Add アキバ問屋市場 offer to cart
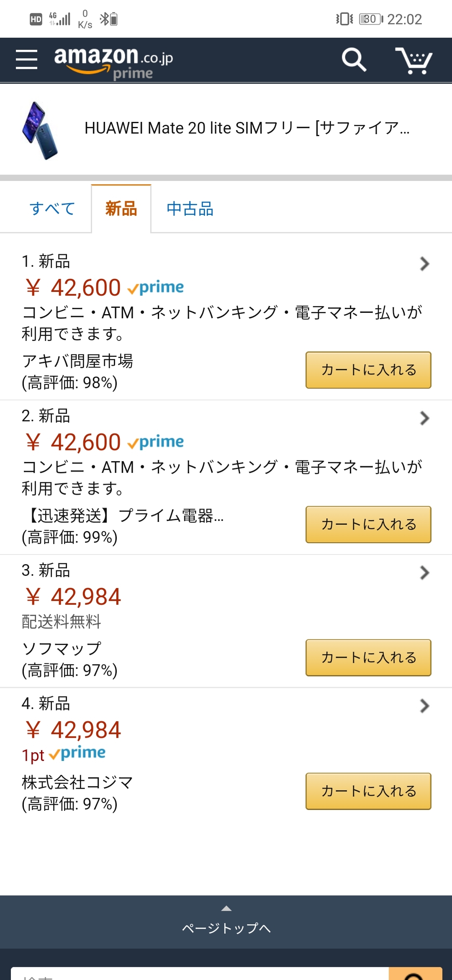This screenshot has height=980, width=452. pyautogui.click(x=368, y=370)
